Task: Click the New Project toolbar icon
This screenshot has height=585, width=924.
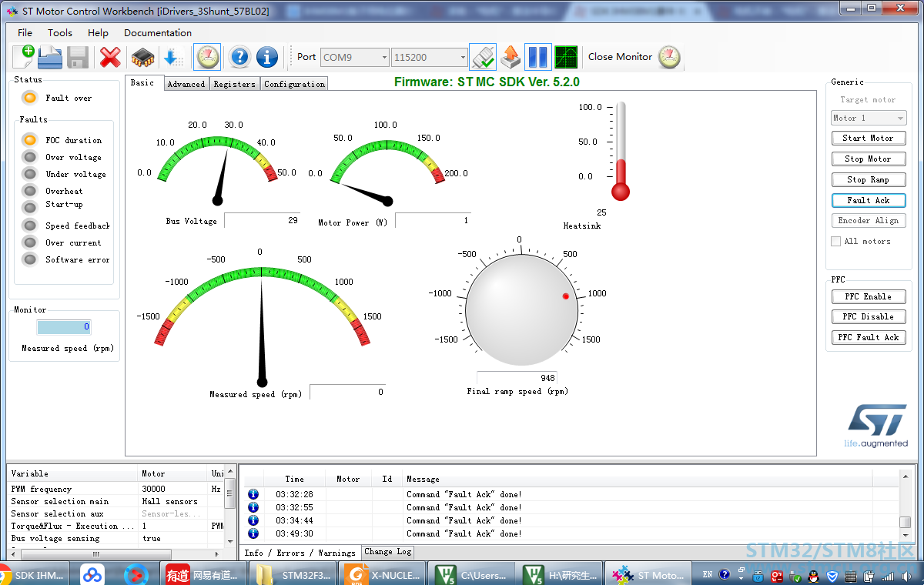Action: [24, 57]
